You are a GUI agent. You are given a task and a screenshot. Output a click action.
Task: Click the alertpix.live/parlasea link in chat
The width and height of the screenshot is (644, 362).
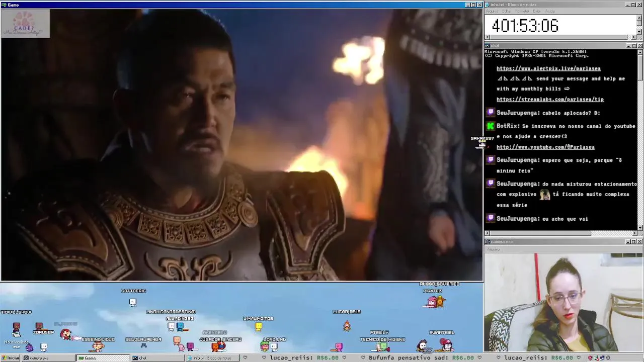(x=548, y=68)
